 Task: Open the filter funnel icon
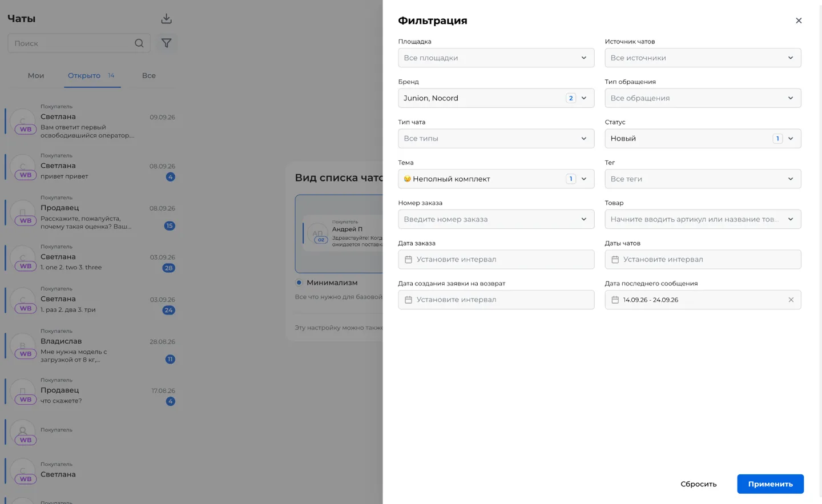pyautogui.click(x=166, y=43)
